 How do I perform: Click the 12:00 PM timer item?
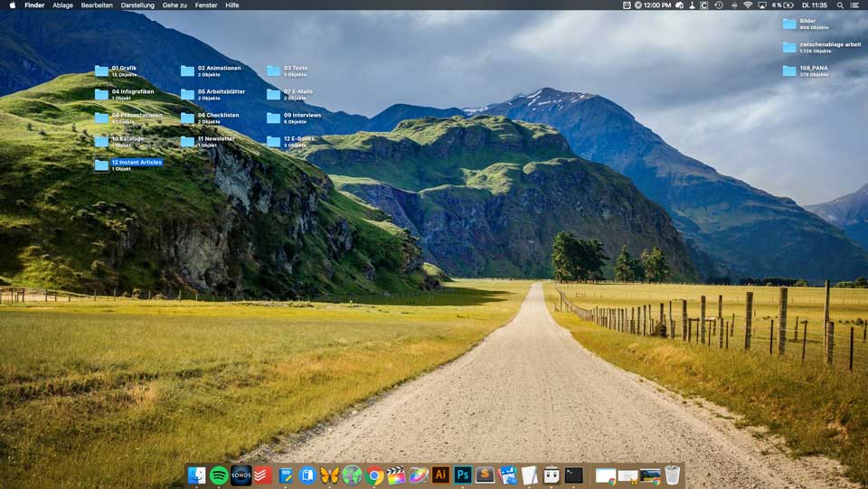click(653, 5)
